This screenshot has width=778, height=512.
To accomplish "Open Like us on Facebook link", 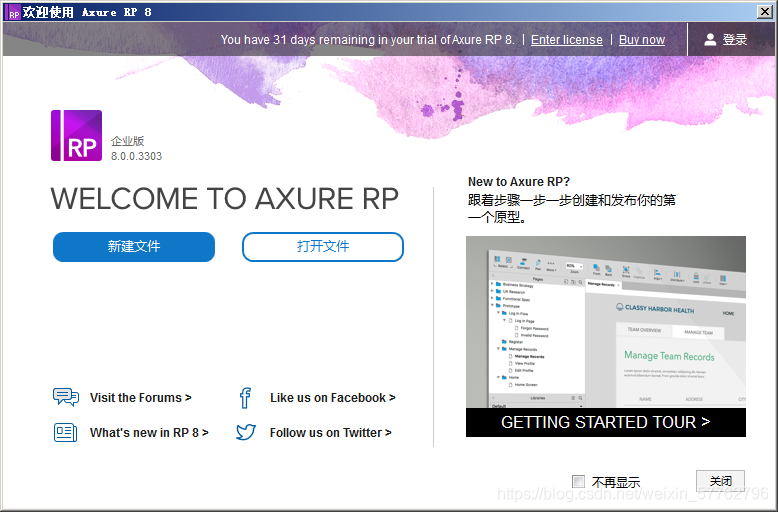I will (332, 398).
